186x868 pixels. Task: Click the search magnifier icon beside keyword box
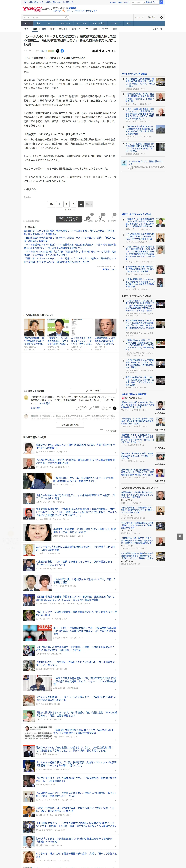click(x=66, y=18)
